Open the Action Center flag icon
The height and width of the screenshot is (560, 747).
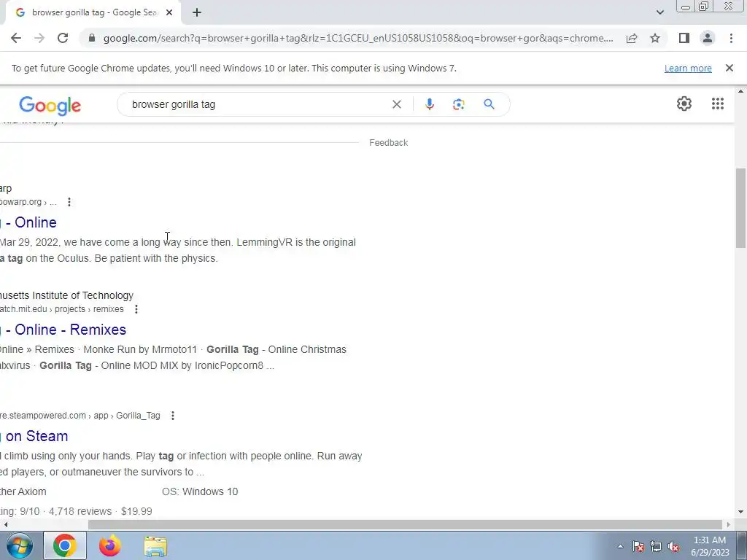638,546
